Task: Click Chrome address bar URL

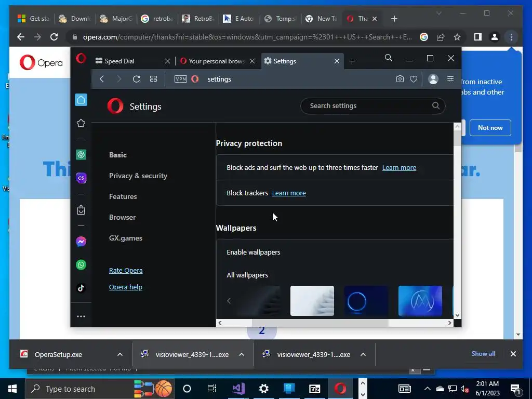Action: coord(247,37)
